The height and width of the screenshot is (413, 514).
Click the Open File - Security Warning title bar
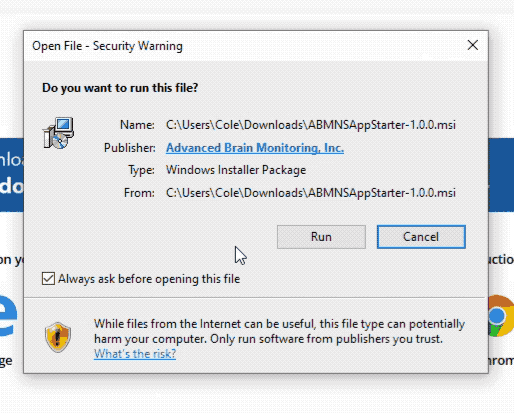tap(245, 46)
